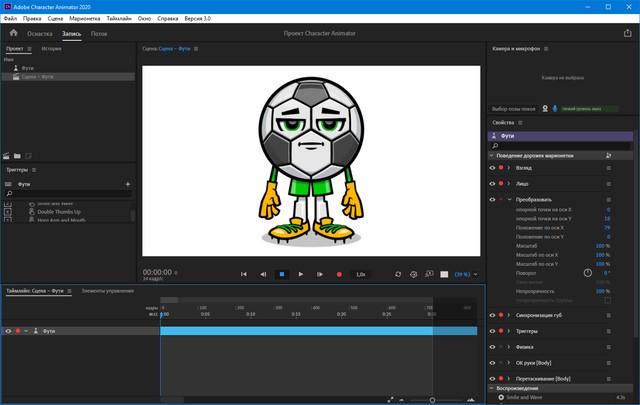Enable the group opacity checkbox
Screen dimensions: 640x405
[608, 300]
